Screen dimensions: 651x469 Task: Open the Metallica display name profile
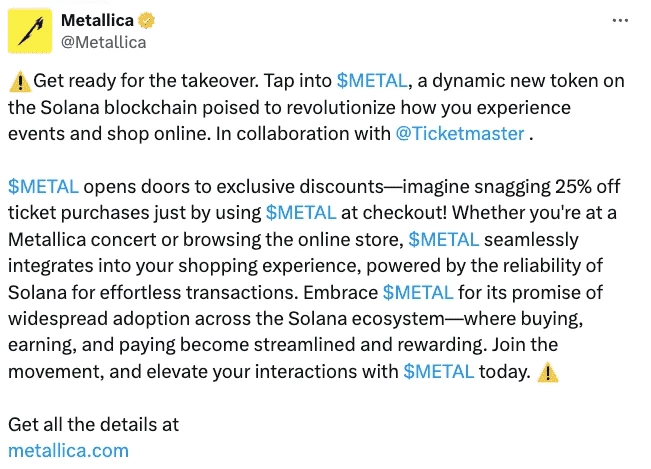97,20
